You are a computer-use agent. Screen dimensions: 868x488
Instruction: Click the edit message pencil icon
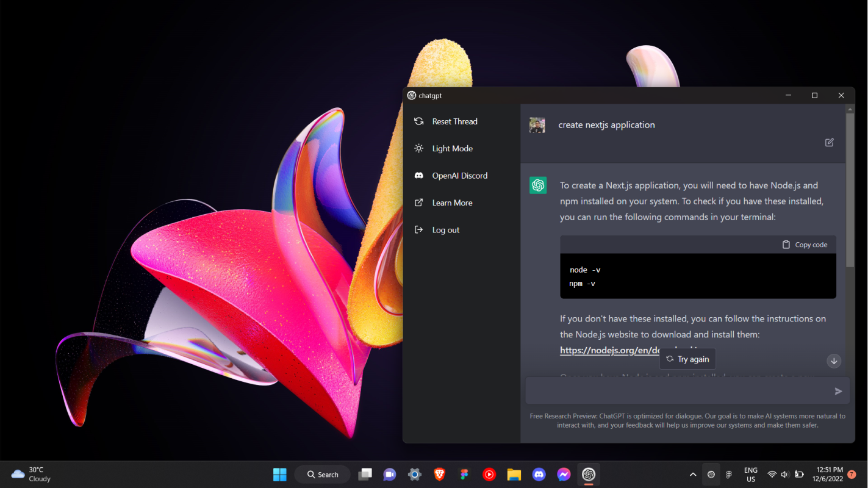[x=829, y=142]
